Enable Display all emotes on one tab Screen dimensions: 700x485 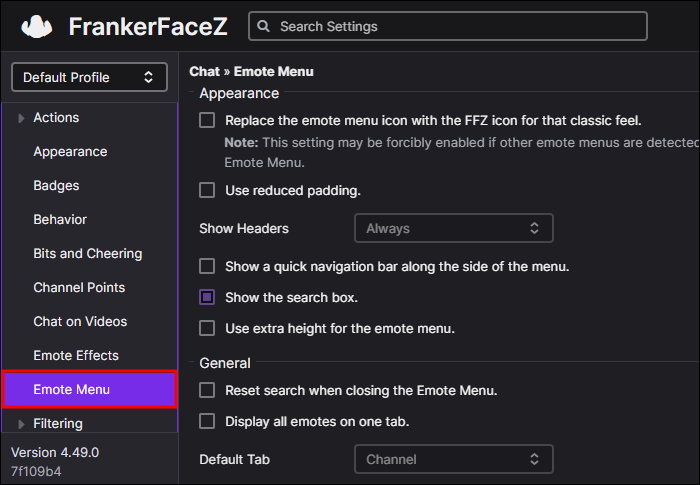[207, 421]
